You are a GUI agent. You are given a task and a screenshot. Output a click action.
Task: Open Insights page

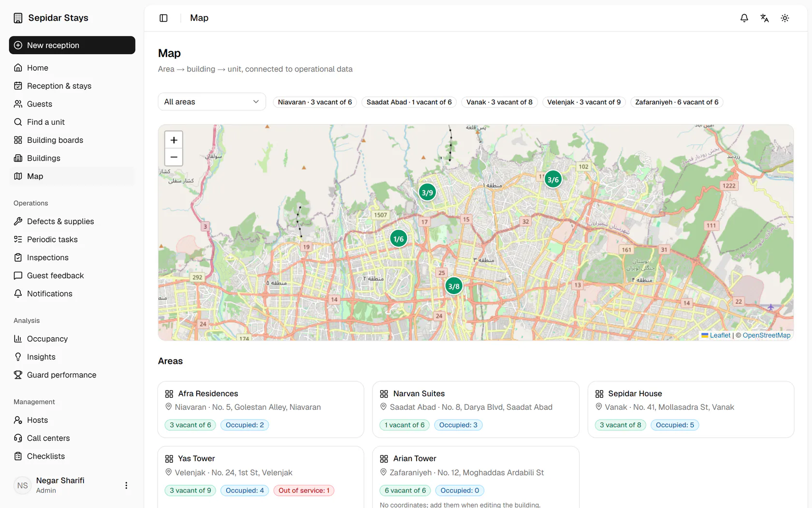pyautogui.click(x=72, y=357)
